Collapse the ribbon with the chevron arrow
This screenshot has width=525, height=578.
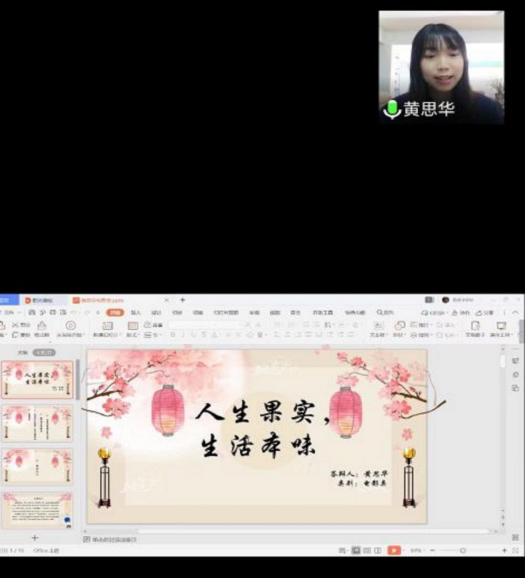click(515, 312)
